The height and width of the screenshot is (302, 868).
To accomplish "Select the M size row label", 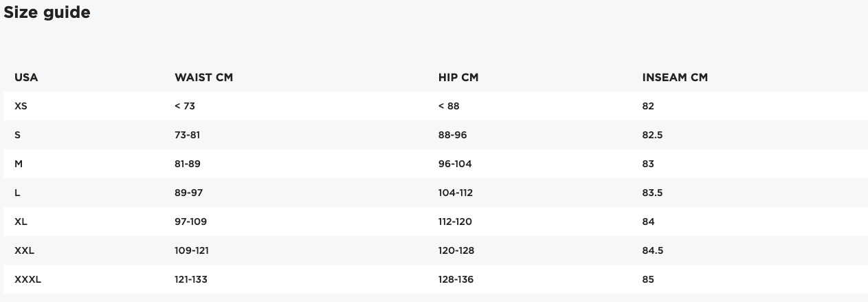I will point(19,164).
